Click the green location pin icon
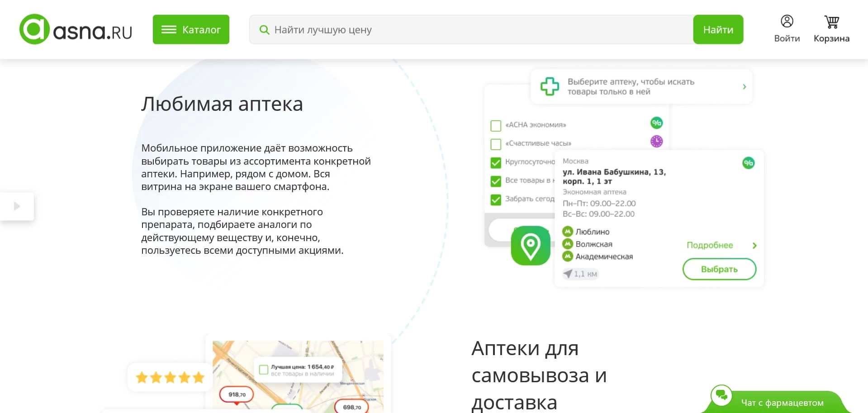The height and width of the screenshot is (413, 868). (530, 246)
